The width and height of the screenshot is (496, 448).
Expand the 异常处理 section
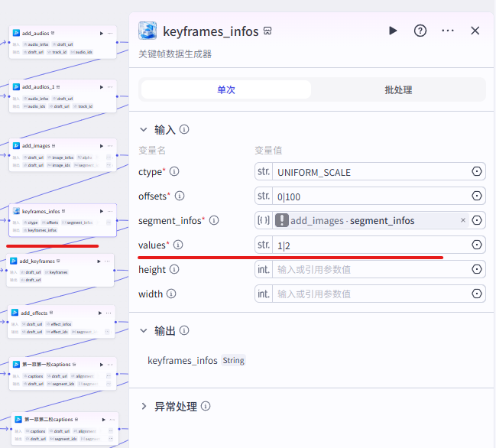[x=144, y=406]
